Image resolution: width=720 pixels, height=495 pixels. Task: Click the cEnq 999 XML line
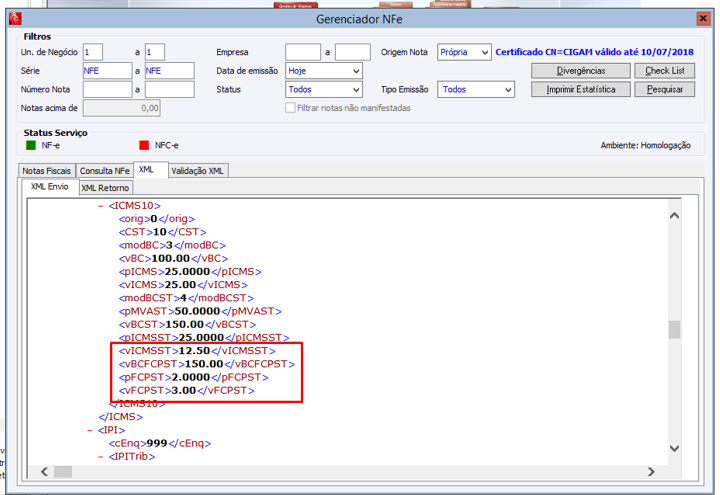coord(160,444)
